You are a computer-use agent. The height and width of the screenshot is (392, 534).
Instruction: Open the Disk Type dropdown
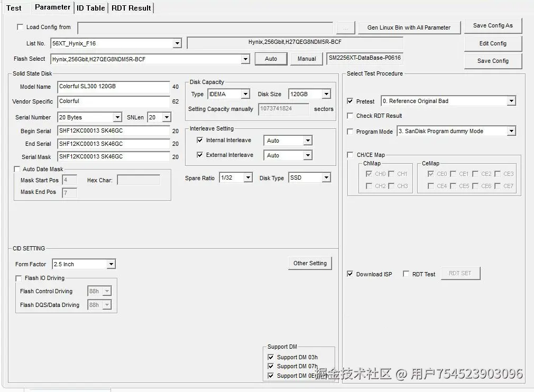(326, 178)
